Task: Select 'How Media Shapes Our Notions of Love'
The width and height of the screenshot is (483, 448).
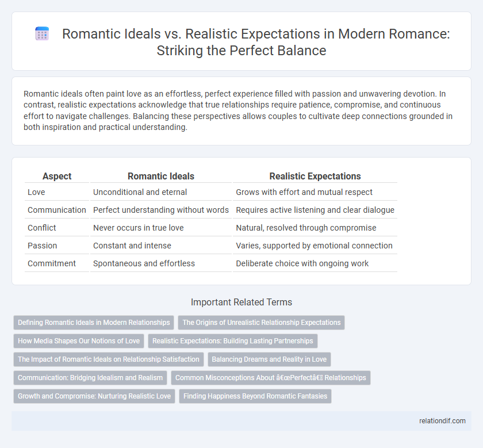Action: click(x=79, y=341)
